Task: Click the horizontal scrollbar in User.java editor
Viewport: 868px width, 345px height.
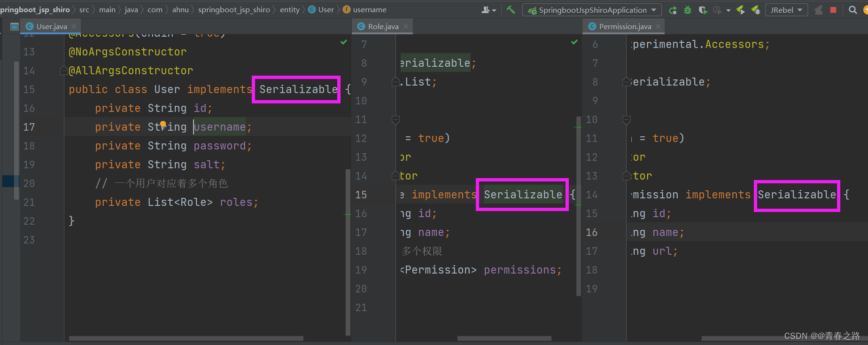Action: click(x=186, y=338)
